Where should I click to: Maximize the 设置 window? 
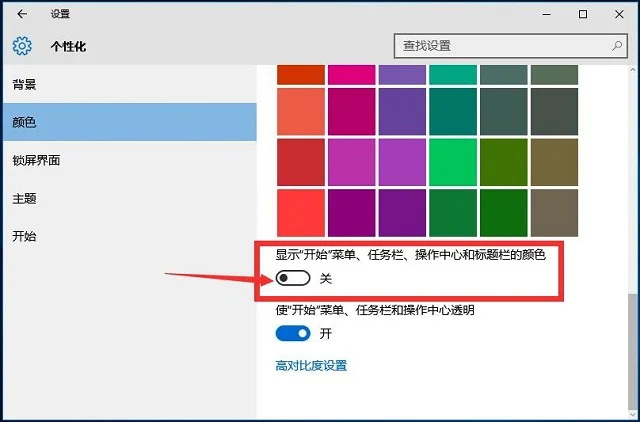(x=583, y=14)
